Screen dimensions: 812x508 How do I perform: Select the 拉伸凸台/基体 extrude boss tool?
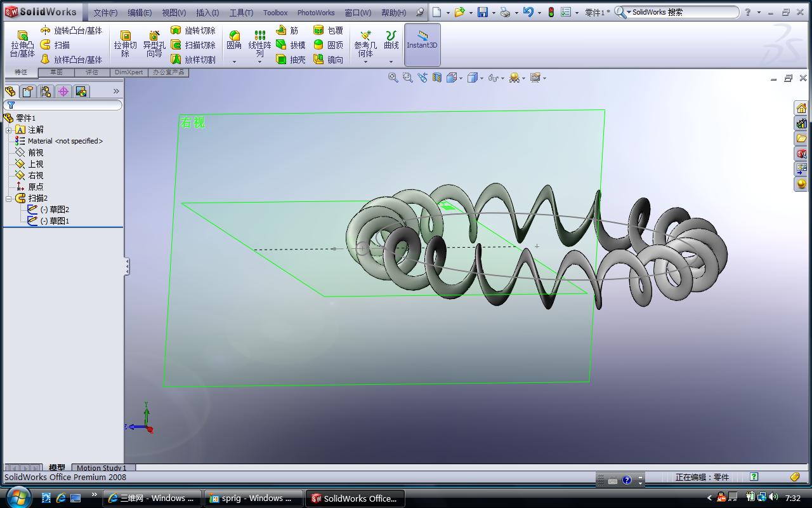(x=22, y=44)
